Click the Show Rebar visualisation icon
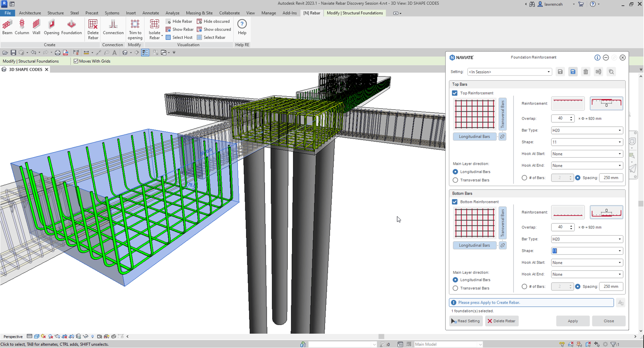The height and width of the screenshot is (348, 644). (x=168, y=29)
